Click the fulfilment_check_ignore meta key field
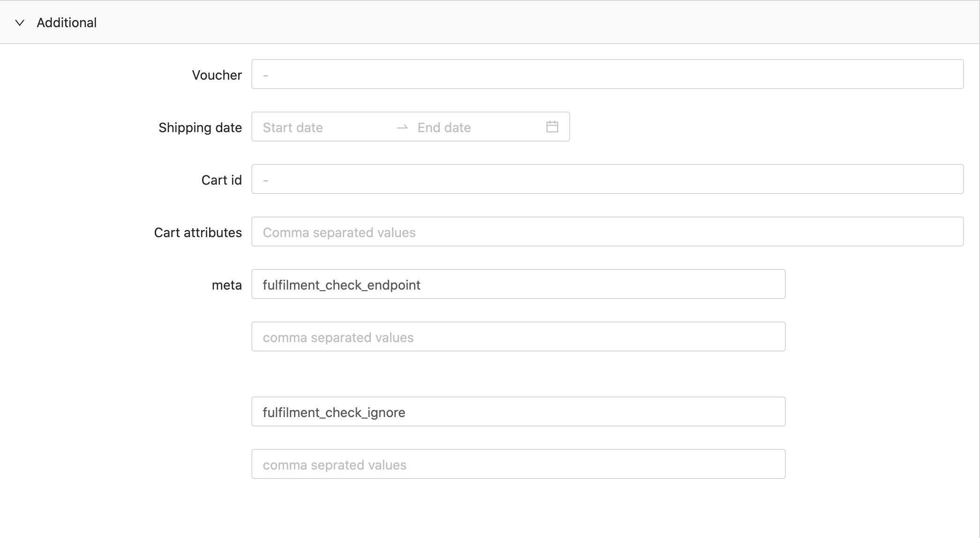 (518, 411)
